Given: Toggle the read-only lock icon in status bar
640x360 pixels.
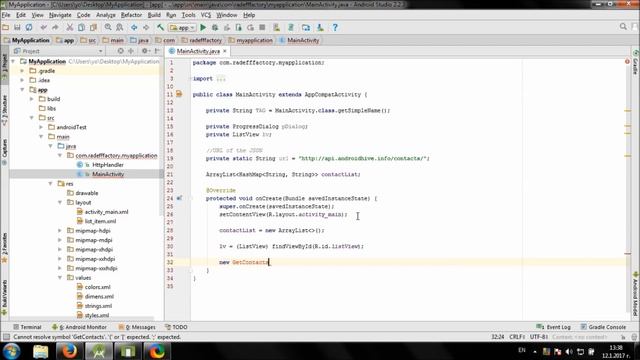Looking at the screenshot, I should pyautogui.click(x=623, y=337).
